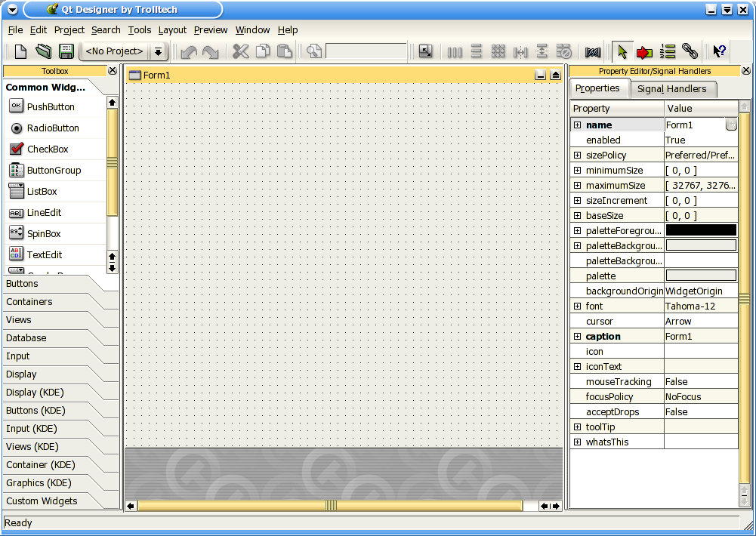Select the PushButton widget in the Toolbox
Image resolution: width=756 pixels, height=536 pixels.
pos(49,106)
